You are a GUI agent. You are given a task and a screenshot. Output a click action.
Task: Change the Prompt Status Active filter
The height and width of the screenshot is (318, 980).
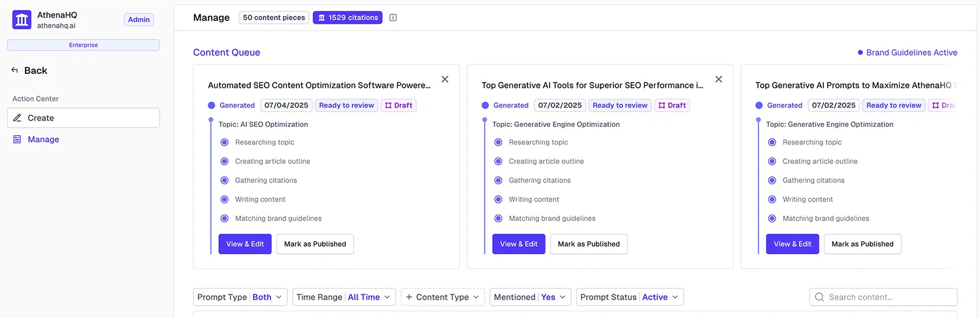pos(630,297)
